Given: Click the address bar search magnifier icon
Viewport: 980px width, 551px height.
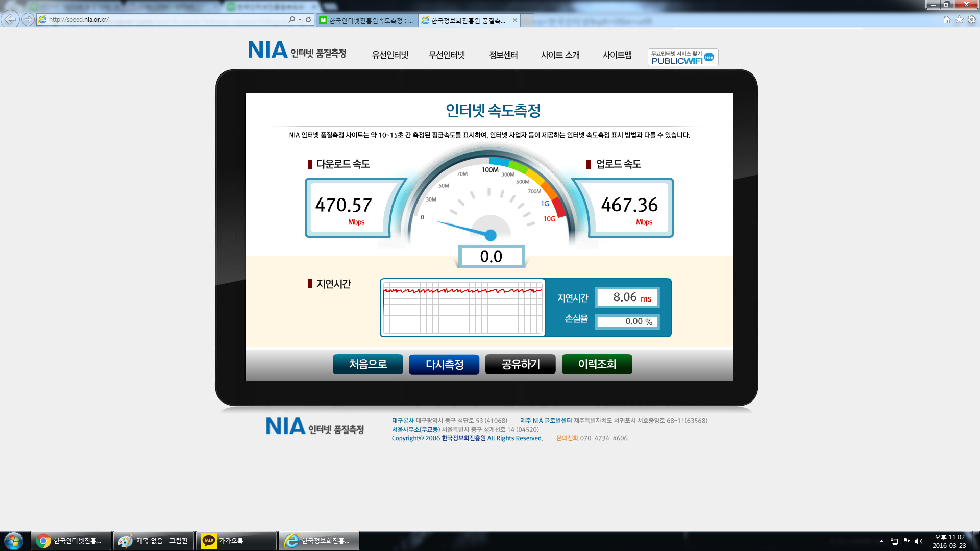Looking at the screenshot, I should tap(292, 19).
